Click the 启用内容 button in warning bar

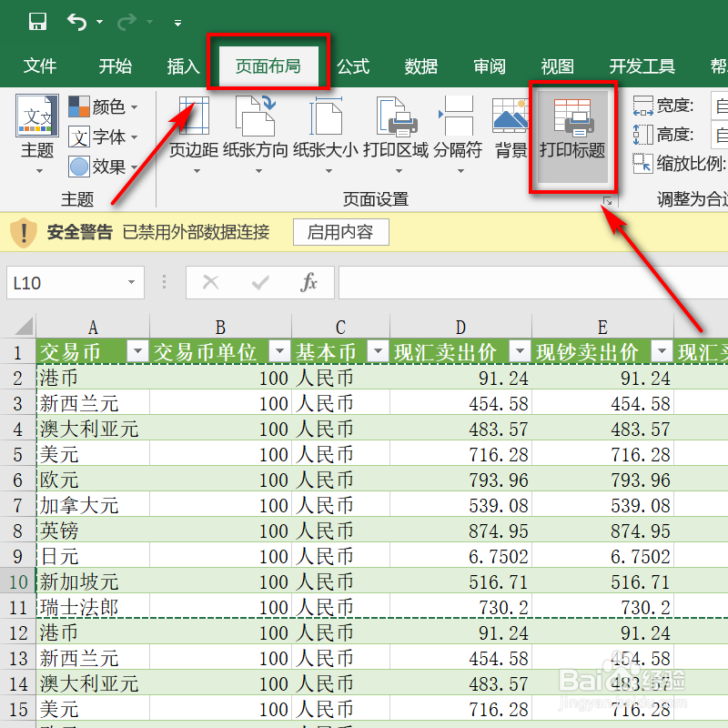[340, 231]
